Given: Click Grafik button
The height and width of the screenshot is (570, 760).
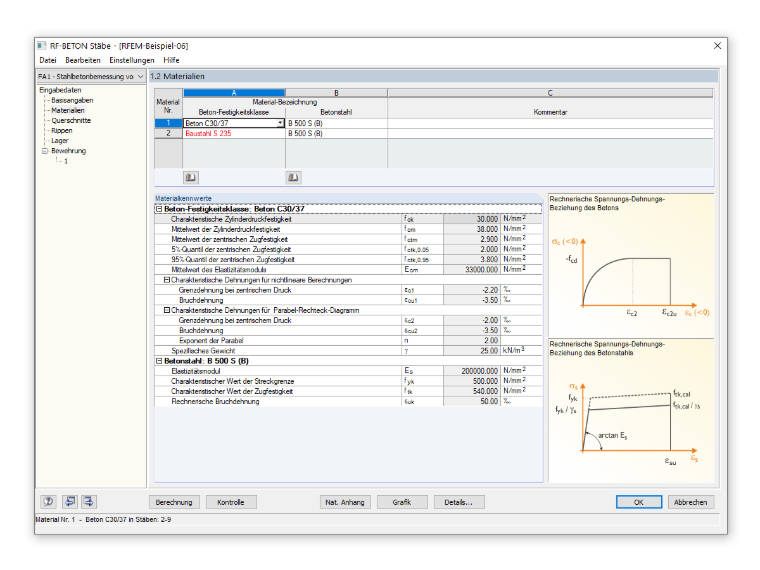Looking at the screenshot, I should tap(402, 502).
